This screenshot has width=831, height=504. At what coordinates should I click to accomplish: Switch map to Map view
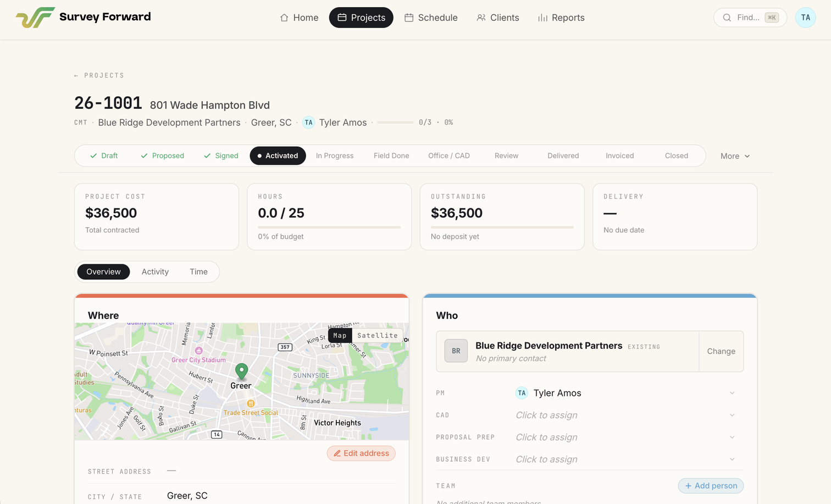point(340,335)
